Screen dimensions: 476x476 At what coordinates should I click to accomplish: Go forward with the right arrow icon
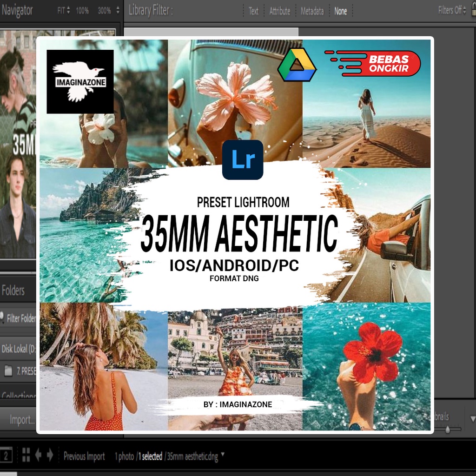click(50, 455)
